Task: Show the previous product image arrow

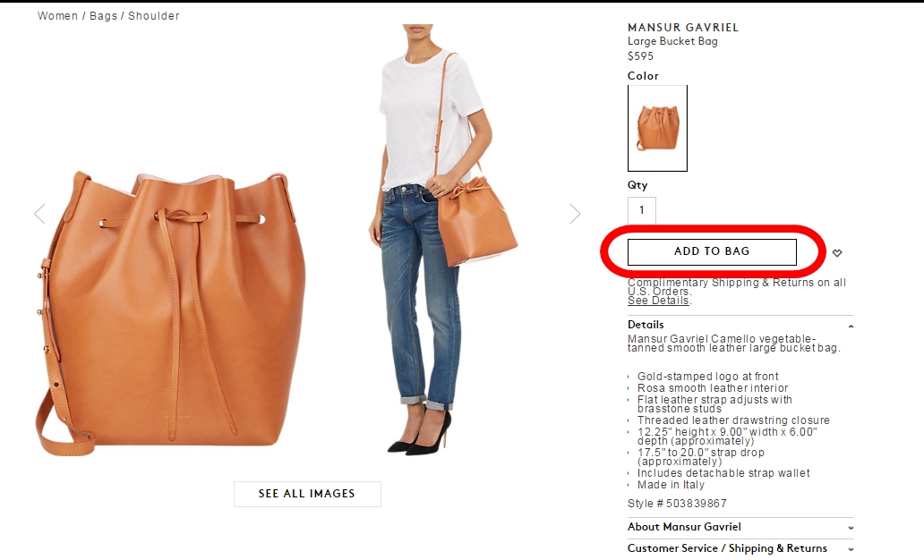Action: 39,214
